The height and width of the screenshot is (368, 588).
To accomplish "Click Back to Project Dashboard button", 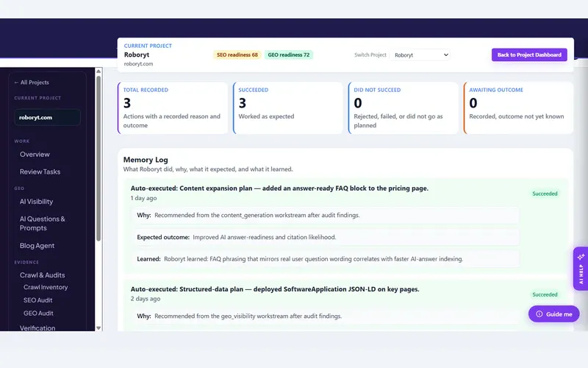I will 529,54.
